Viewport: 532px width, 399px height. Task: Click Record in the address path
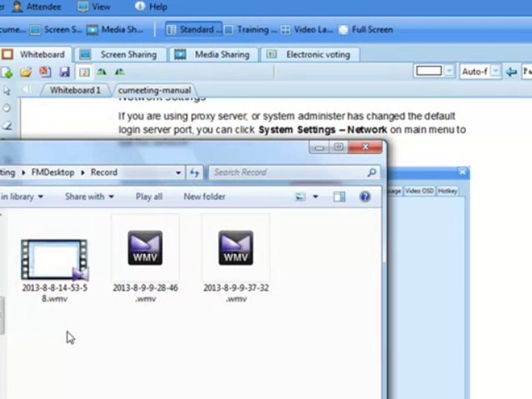pos(104,172)
